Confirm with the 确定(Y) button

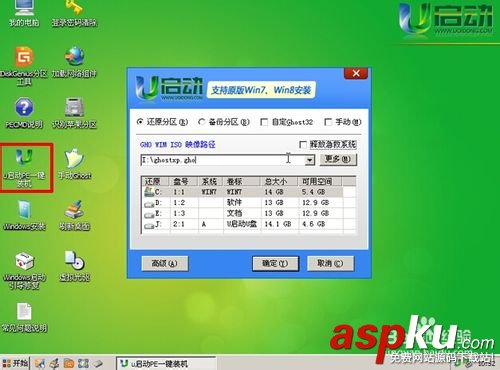click(x=275, y=263)
